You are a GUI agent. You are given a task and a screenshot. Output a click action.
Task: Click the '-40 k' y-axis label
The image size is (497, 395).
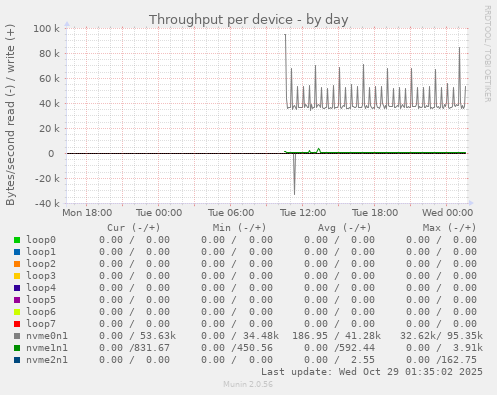[47, 204]
